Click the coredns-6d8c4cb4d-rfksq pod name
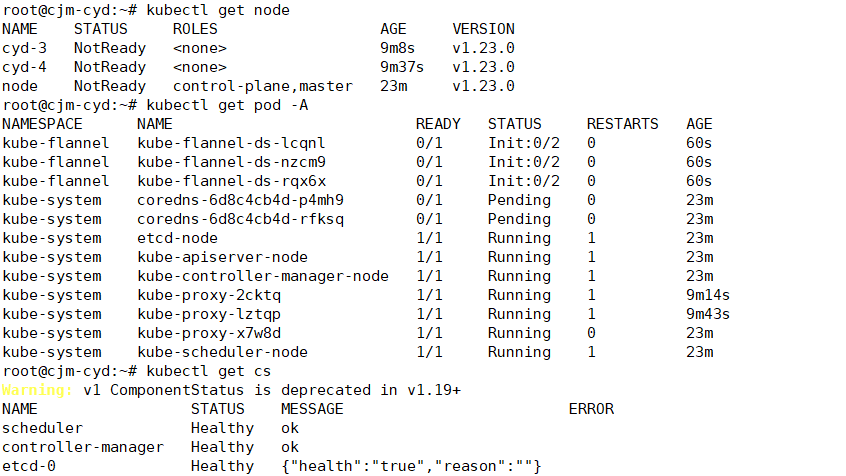 pyautogui.click(x=240, y=219)
